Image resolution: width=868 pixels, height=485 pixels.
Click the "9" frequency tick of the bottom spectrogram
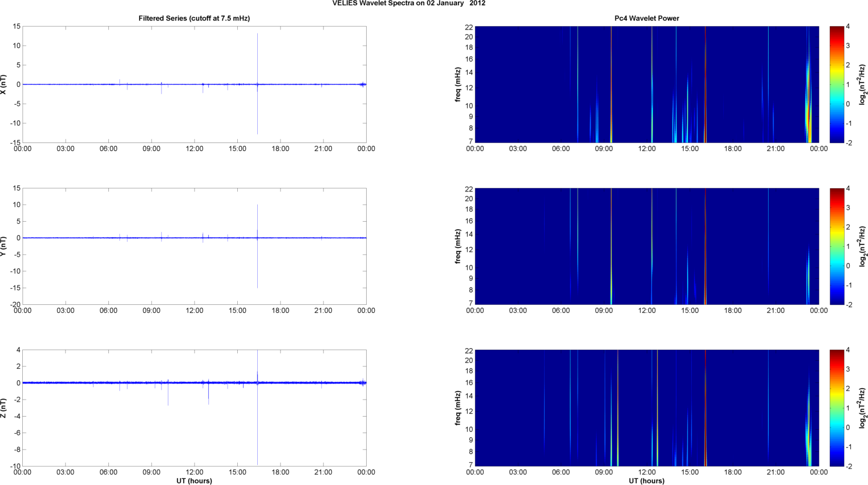coord(471,440)
